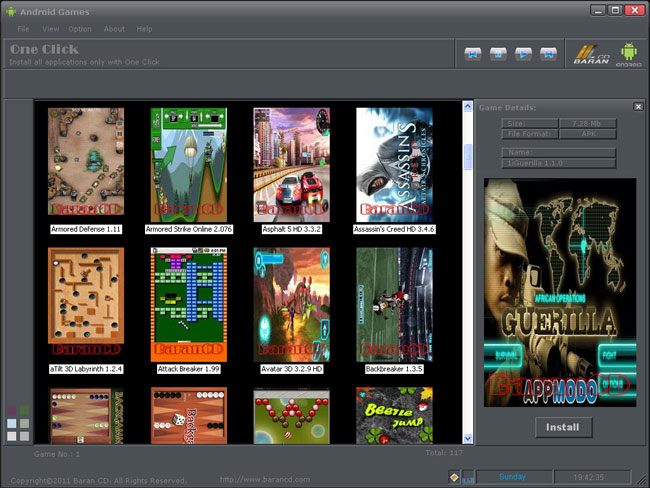Select the Avatar 3D HD thumbnail
The image size is (650, 488).
[291, 304]
